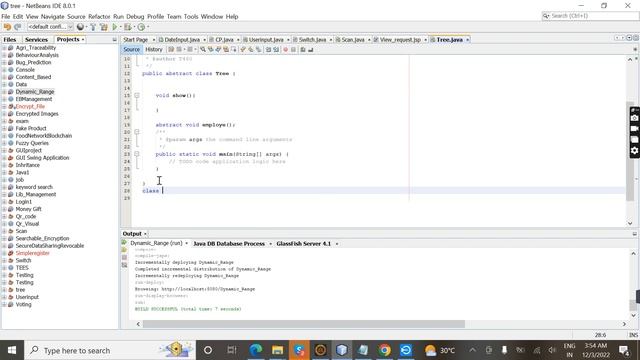Expand the Encrypt_File project node
The width and height of the screenshot is (640, 360).
click(x=4, y=107)
